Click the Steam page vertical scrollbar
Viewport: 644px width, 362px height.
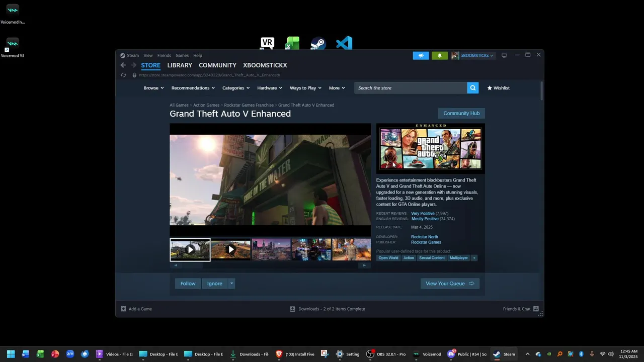pyautogui.click(x=541, y=90)
